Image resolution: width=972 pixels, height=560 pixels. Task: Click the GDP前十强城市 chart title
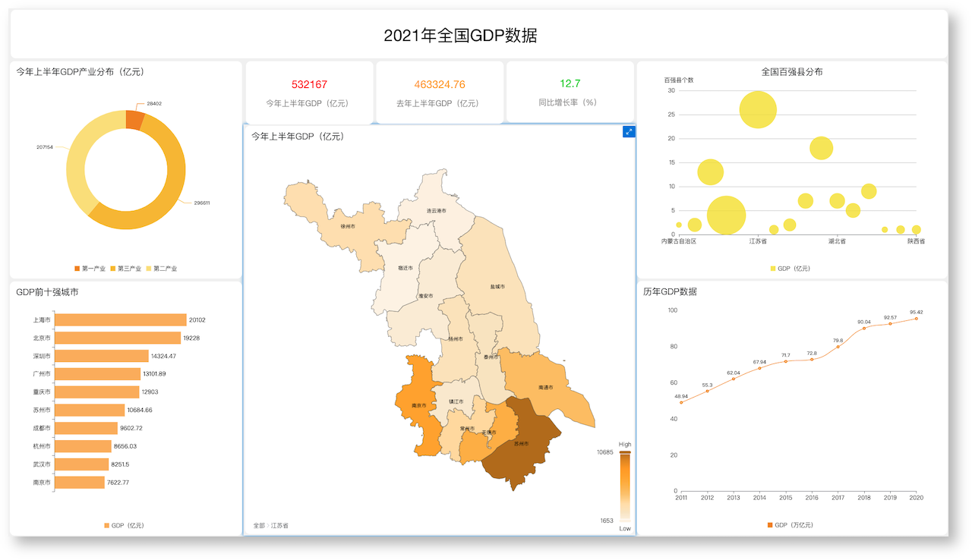click(48, 291)
